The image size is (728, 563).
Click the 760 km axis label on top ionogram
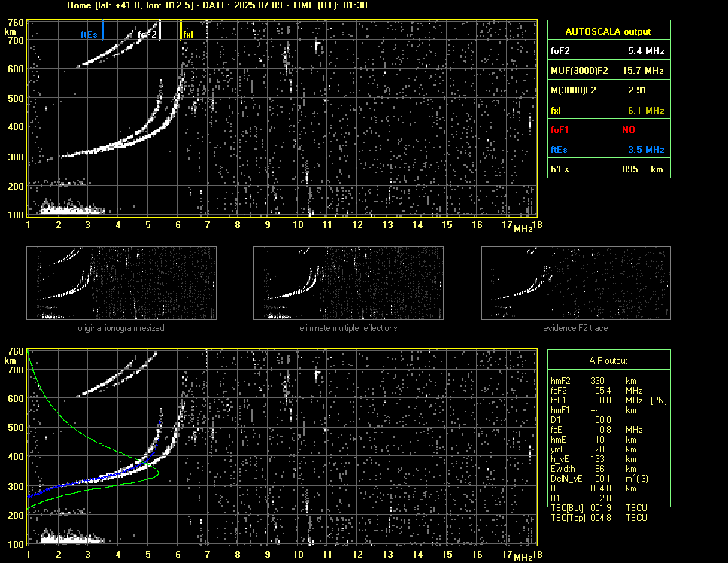coord(15,23)
